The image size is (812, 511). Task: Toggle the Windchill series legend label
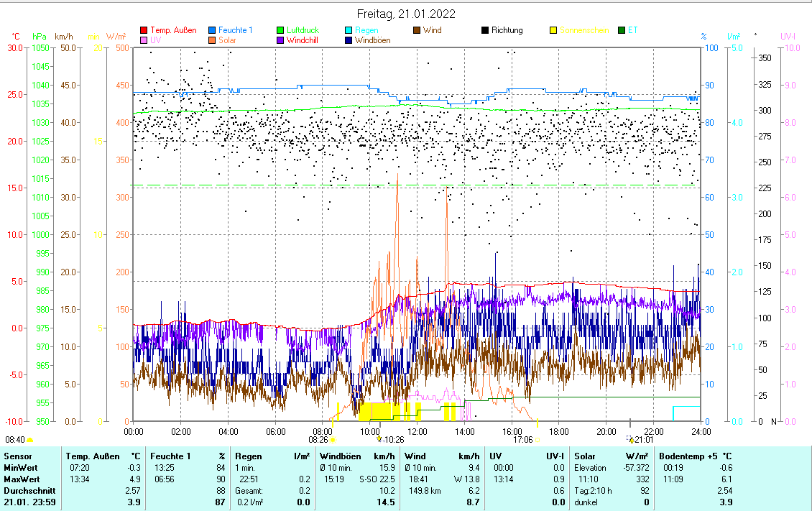pos(304,40)
